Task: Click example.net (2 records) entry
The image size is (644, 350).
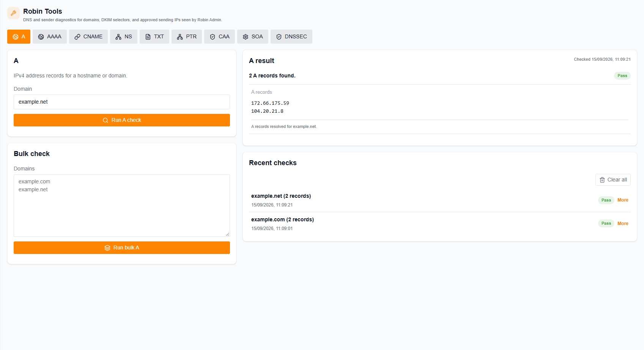Action: point(281,196)
